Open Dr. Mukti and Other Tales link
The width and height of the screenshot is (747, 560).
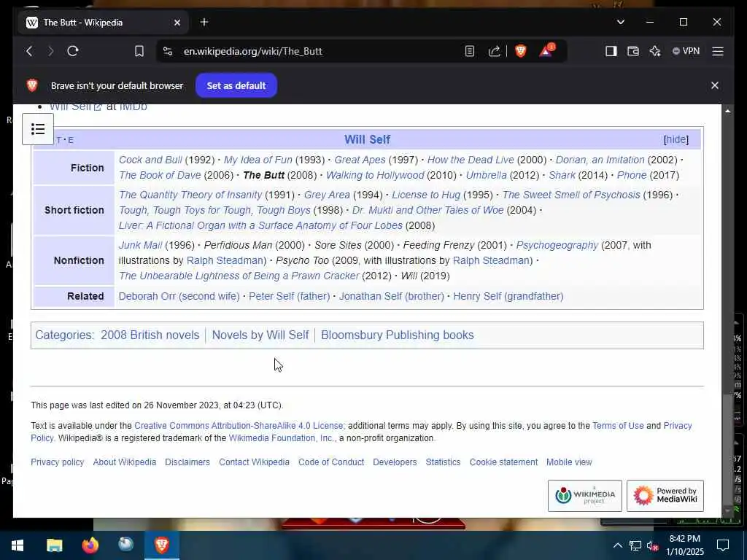(427, 211)
